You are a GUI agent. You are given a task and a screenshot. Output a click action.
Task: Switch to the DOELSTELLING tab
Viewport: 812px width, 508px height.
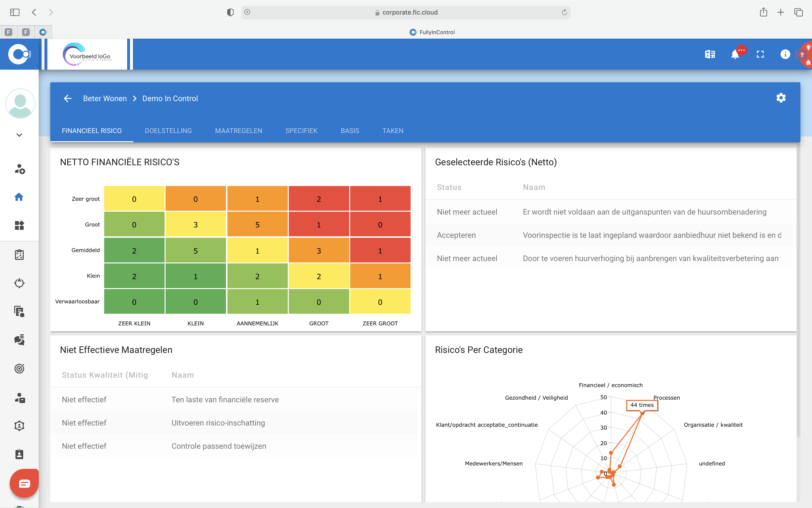pos(168,131)
